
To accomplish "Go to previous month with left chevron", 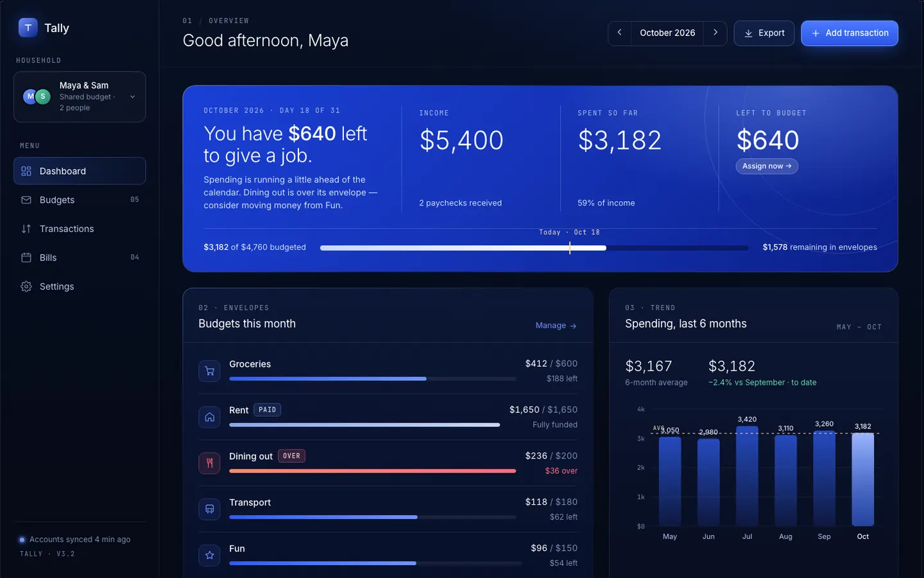I will pos(619,33).
